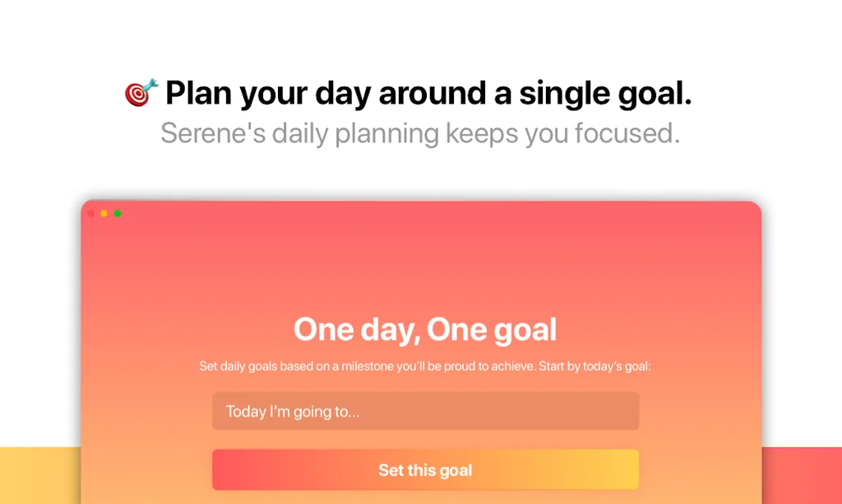The height and width of the screenshot is (504, 842).
Task: Click the coral background band
Action: pyautogui.click(x=802, y=475)
